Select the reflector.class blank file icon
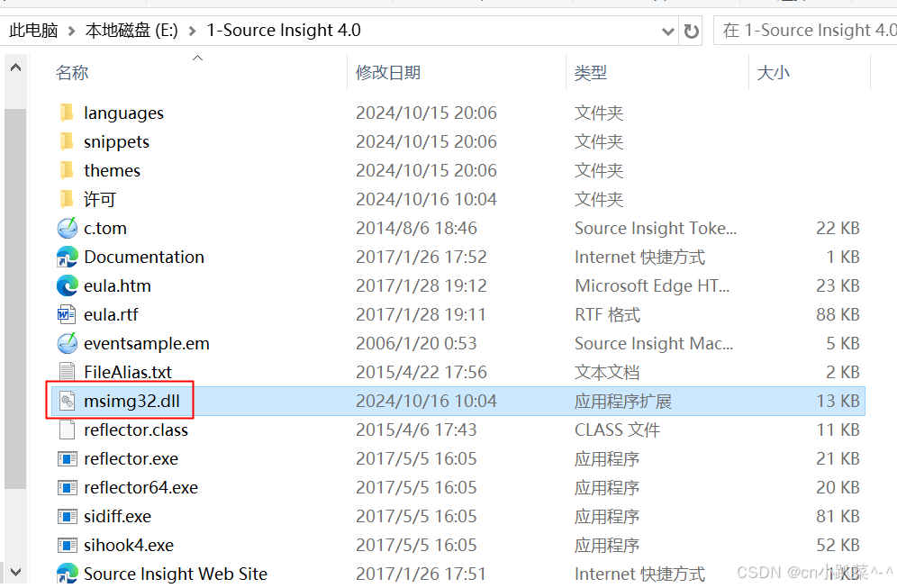This screenshot has height=588, width=897. [x=67, y=430]
